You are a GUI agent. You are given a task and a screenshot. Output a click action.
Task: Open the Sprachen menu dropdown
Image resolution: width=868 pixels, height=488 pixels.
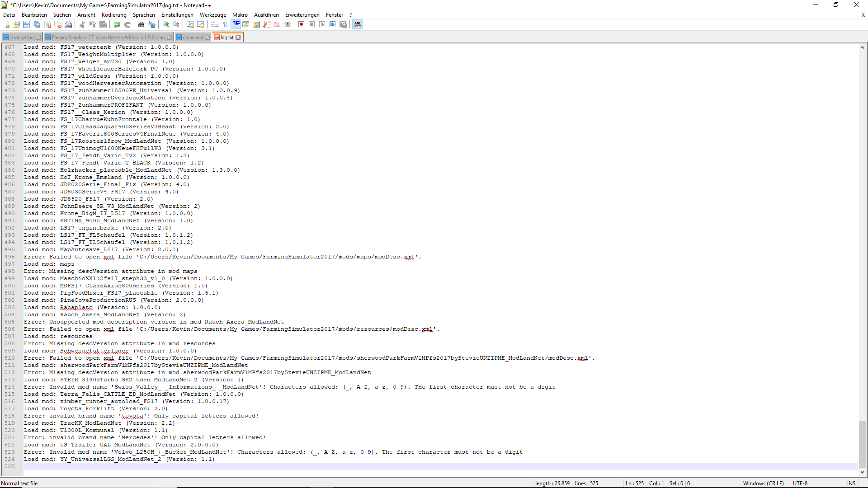[x=144, y=15]
